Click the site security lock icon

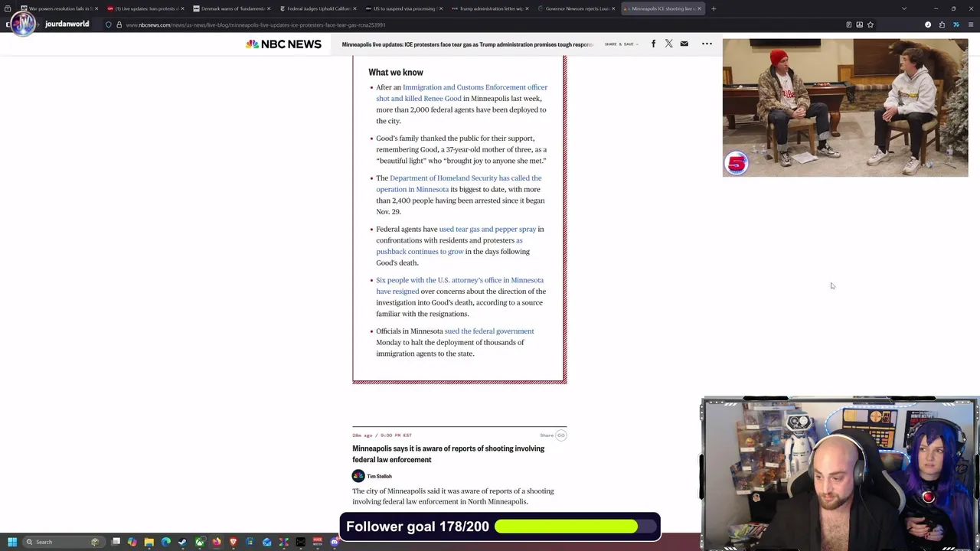tap(119, 24)
